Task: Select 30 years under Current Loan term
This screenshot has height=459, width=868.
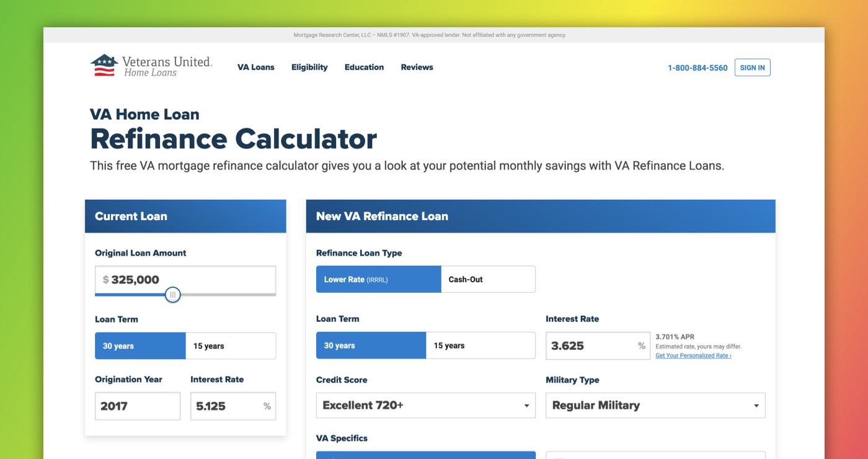Action: [140, 345]
